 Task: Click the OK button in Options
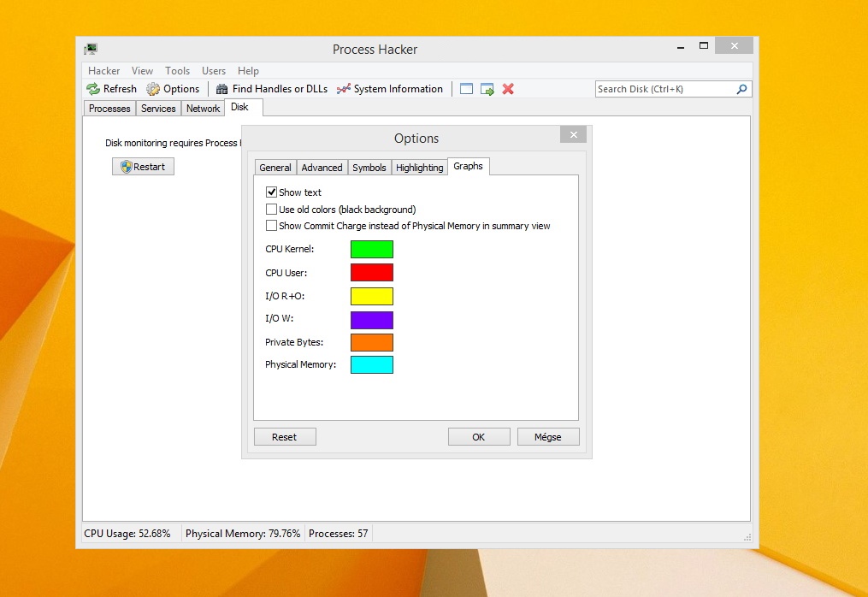click(x=479, y=437)
